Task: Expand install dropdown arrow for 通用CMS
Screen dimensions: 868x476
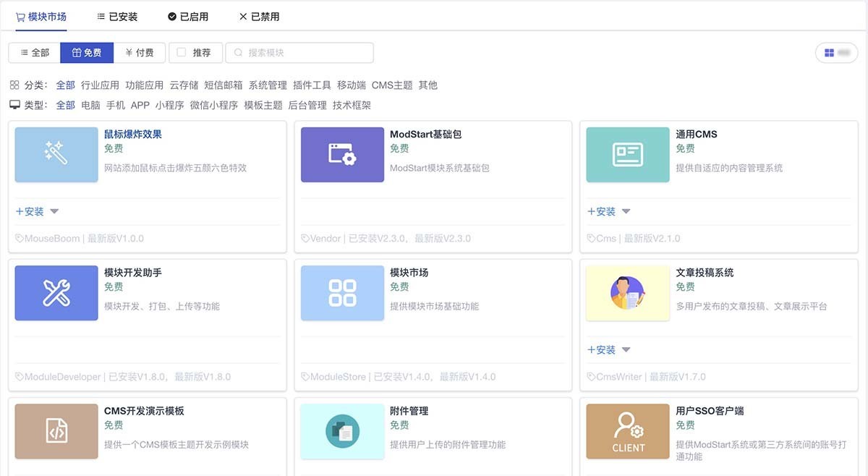Action: click(626, 211)
